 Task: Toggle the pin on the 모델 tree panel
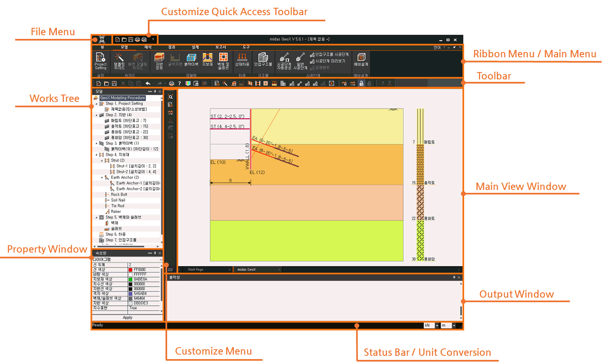155,92
